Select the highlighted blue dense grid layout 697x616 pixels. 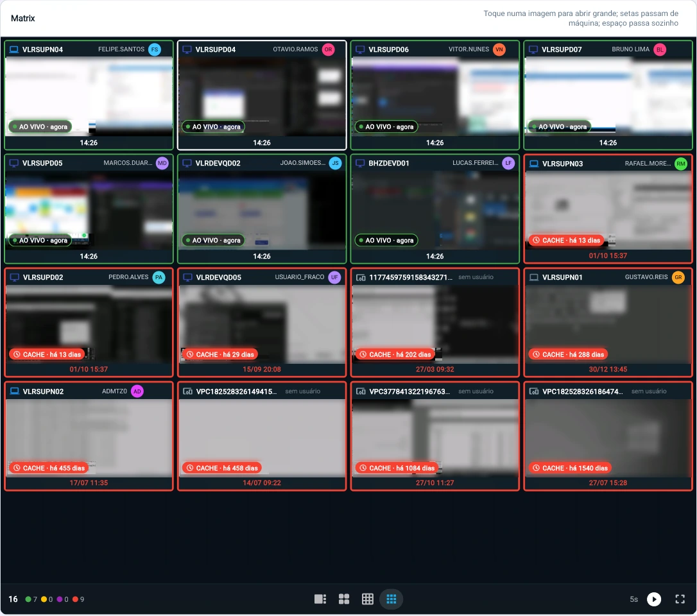click(391, 599)
